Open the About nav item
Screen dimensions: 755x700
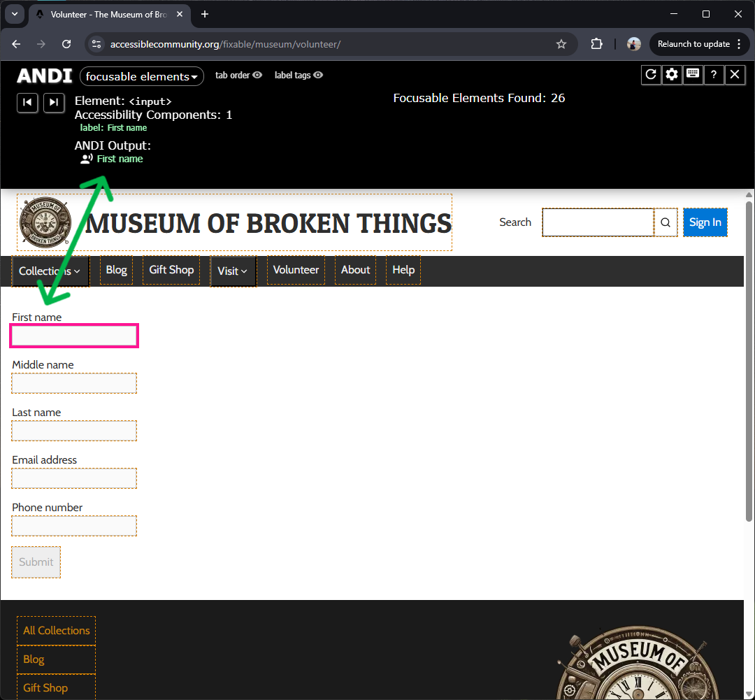click(x=355, y=270)
